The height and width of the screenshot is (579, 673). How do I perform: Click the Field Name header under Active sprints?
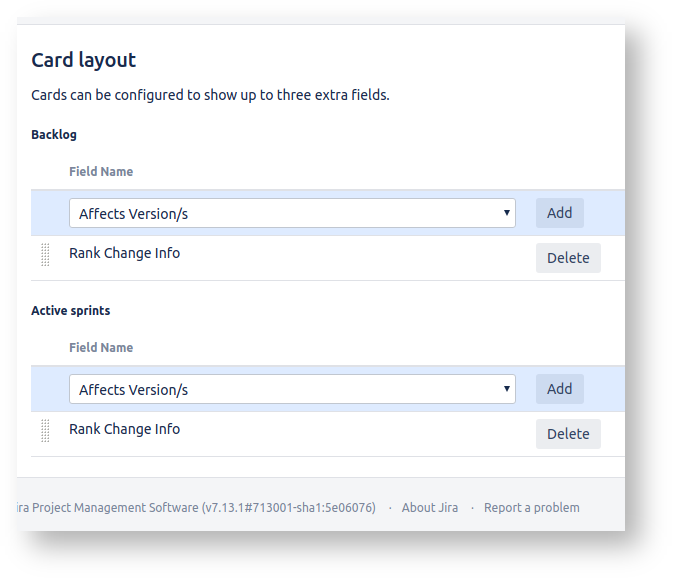(101, 348)
